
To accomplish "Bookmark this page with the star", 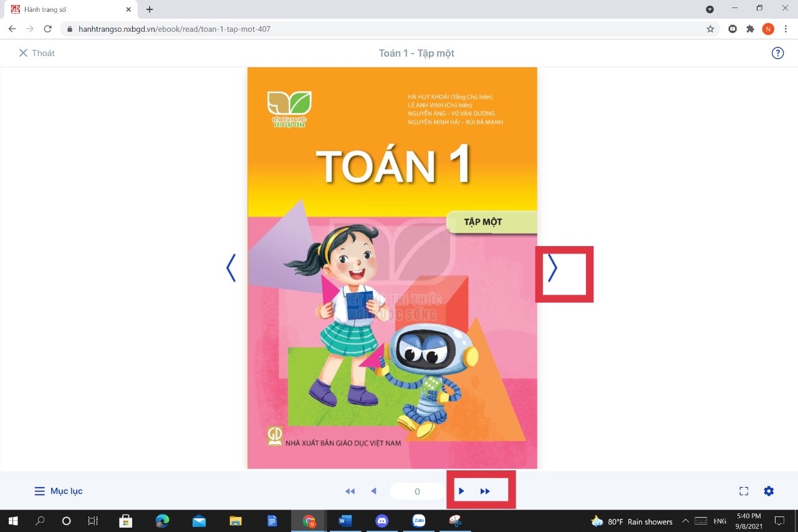I will (x=710, y=29).
